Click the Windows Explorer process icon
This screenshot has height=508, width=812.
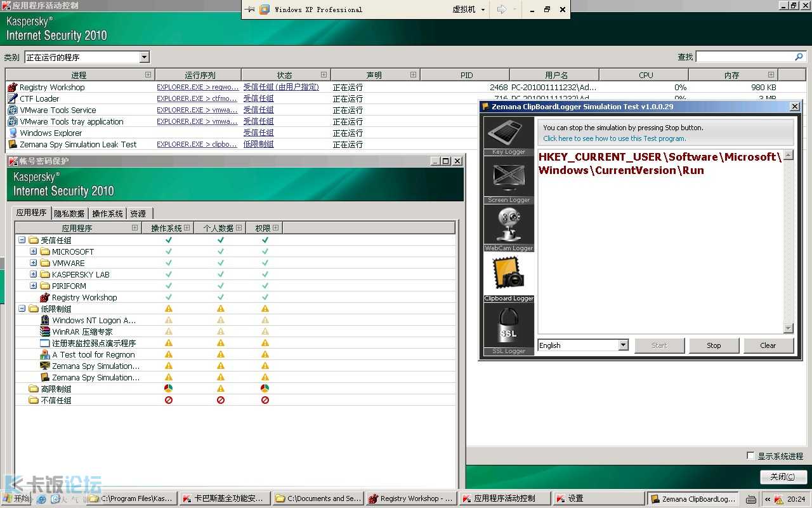click(12, 133)
